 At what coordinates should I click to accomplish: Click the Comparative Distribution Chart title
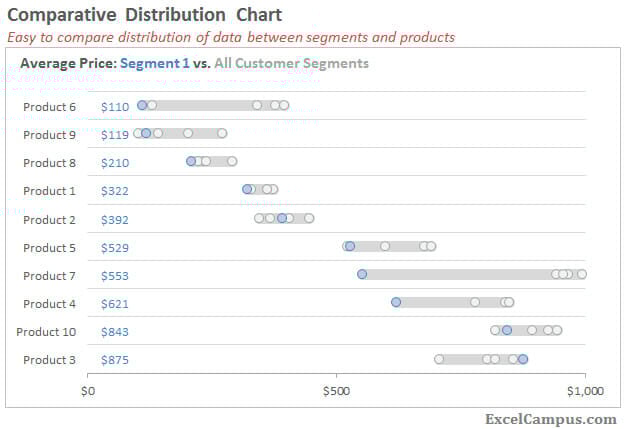(x=144, y=15)
